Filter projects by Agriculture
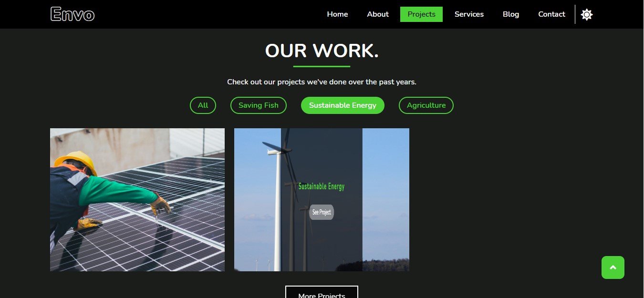The height and width of the screenshot is (298, 644). point(426,105)
